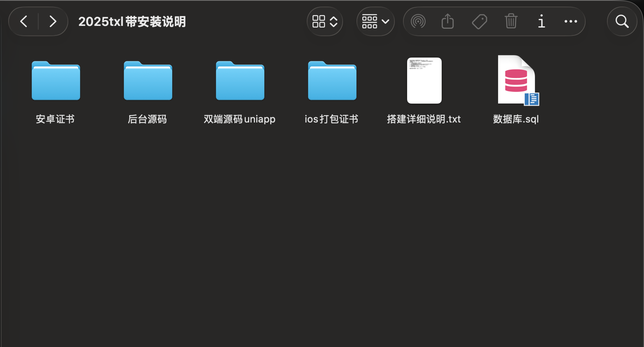Show file info with the i icon

[541, 21]
